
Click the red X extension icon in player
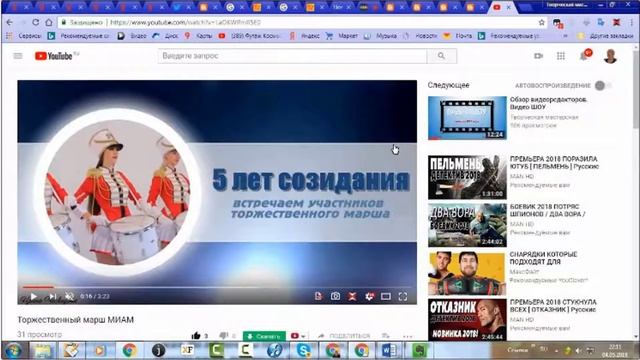(352, 296)
